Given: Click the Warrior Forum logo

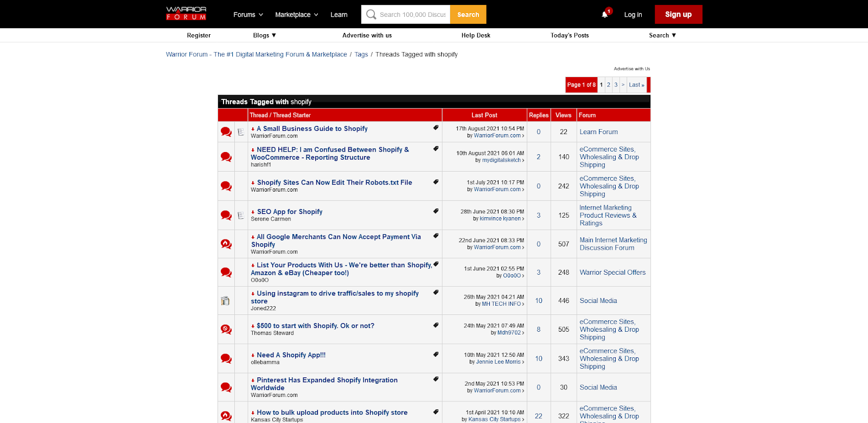Looking at the screenshot, I should 186,14.
